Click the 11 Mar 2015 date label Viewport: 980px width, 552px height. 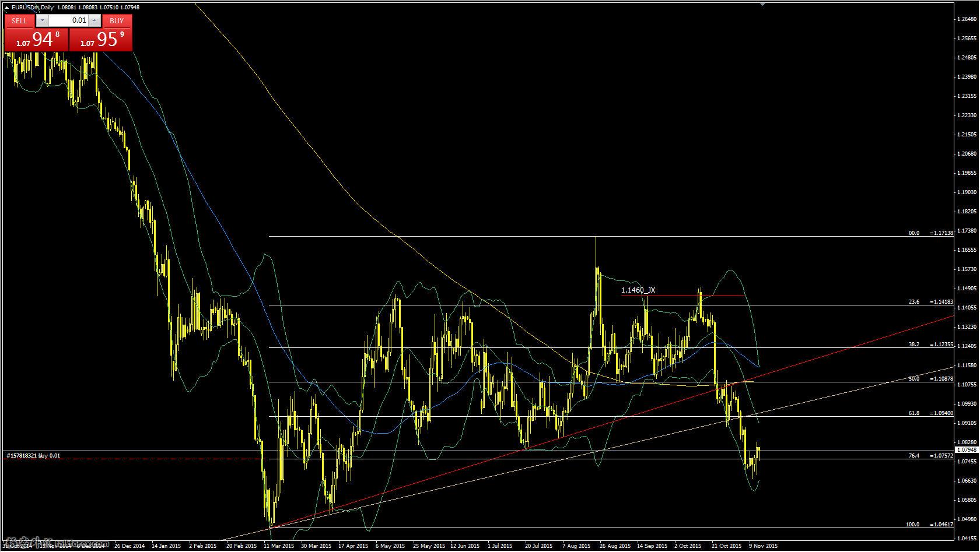point(278,546)
